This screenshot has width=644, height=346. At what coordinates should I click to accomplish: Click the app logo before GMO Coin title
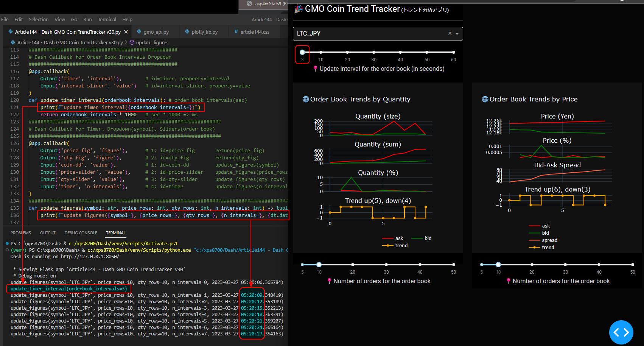[299, 9]
